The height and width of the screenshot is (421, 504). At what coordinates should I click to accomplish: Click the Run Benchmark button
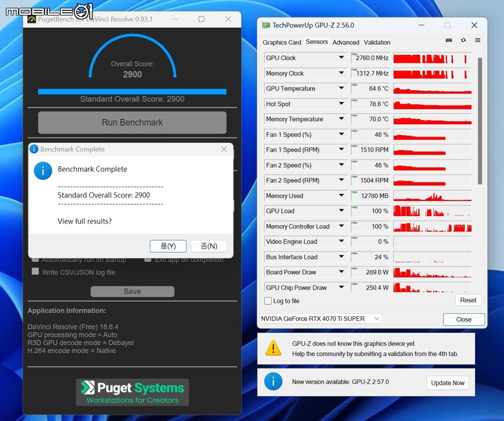point(132,122)
